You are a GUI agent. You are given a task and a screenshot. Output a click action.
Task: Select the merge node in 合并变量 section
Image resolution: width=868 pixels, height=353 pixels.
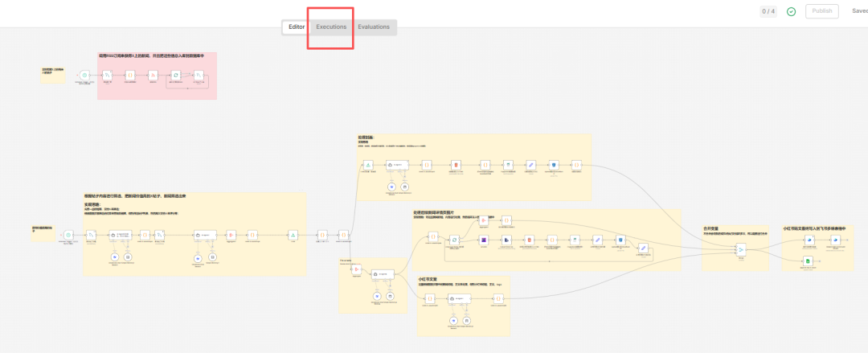(x=740, y=250)
